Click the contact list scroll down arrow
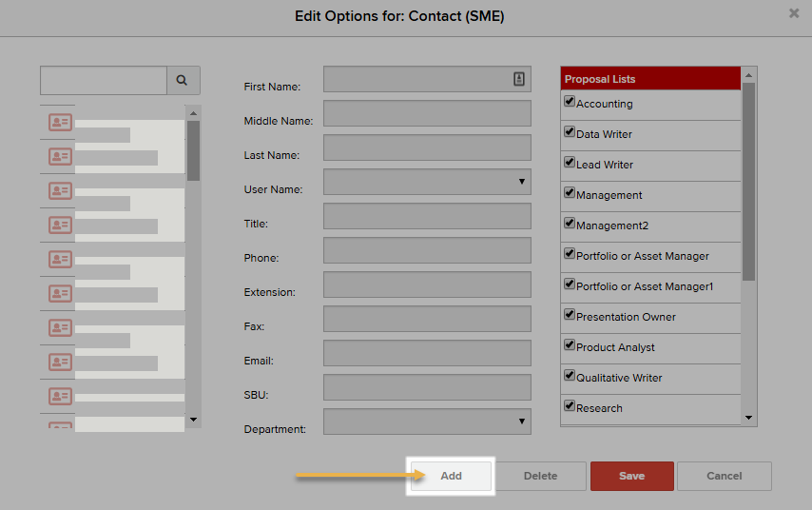This screenshot has width=812, height=510. point(193,420)
